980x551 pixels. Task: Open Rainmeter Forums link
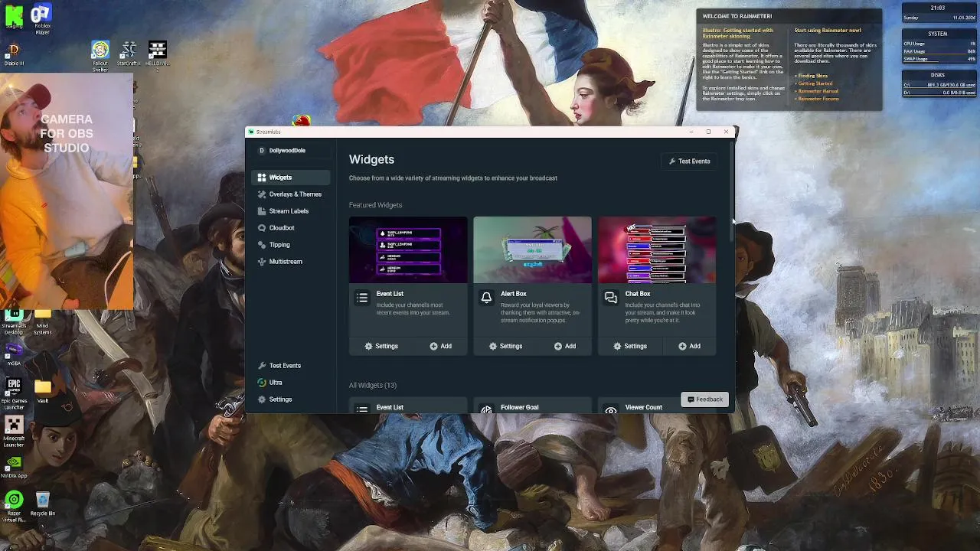pos(818,99)
